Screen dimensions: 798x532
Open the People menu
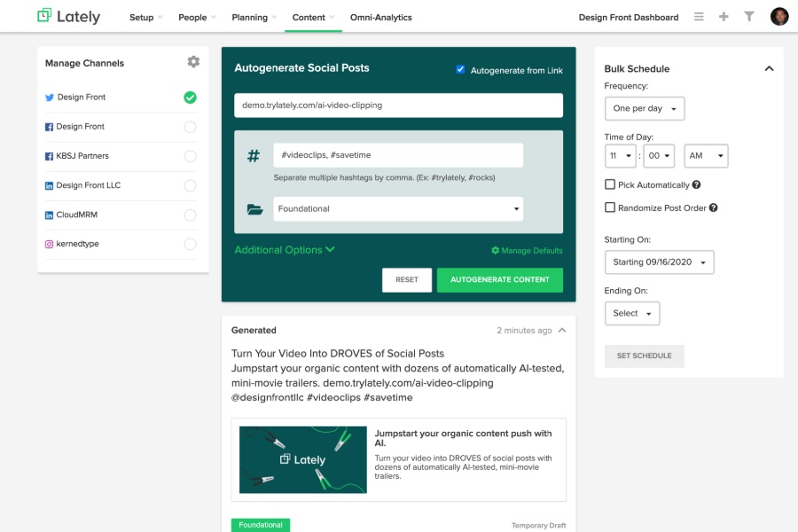[197, 18]
